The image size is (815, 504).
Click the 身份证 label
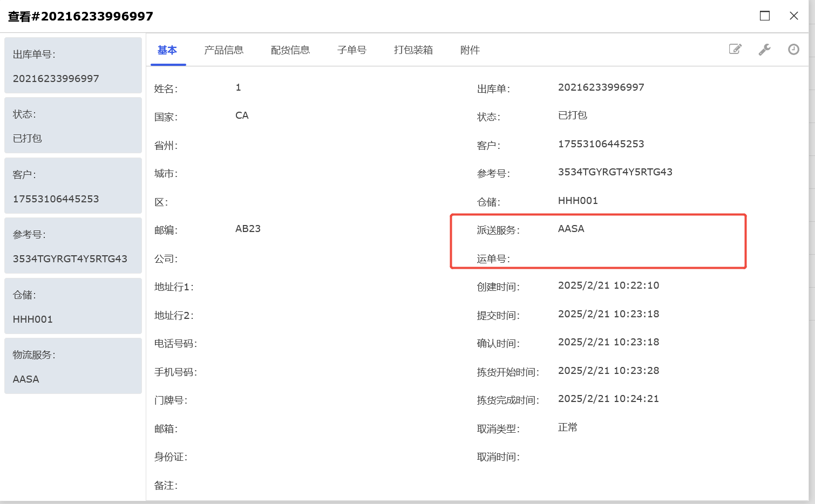point(171,457)
